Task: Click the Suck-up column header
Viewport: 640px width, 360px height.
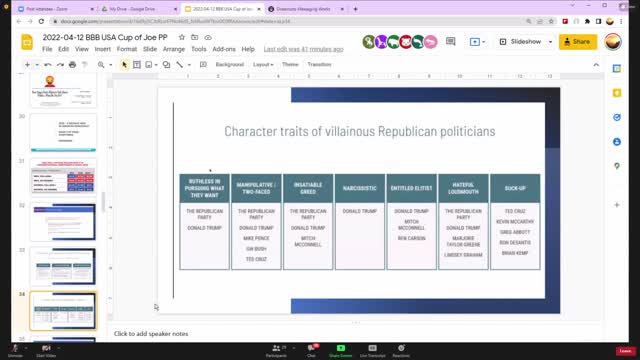Action: (515, 188)
